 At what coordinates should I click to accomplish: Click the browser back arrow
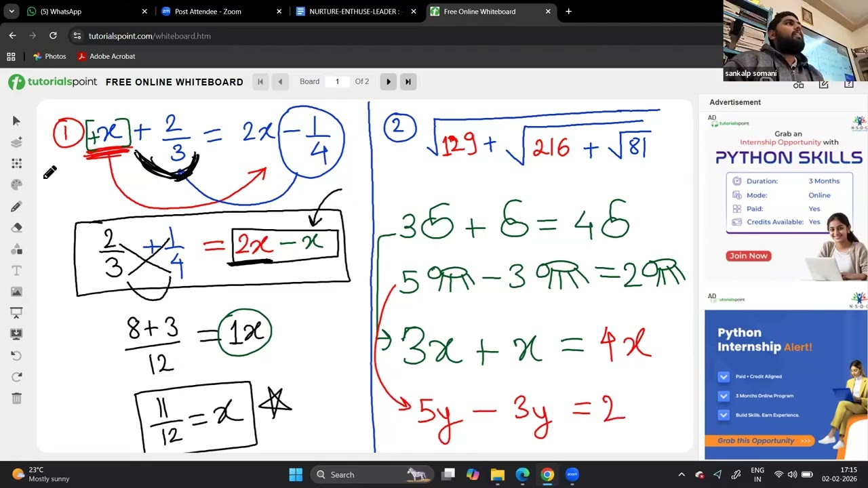(x=12, y=36)
